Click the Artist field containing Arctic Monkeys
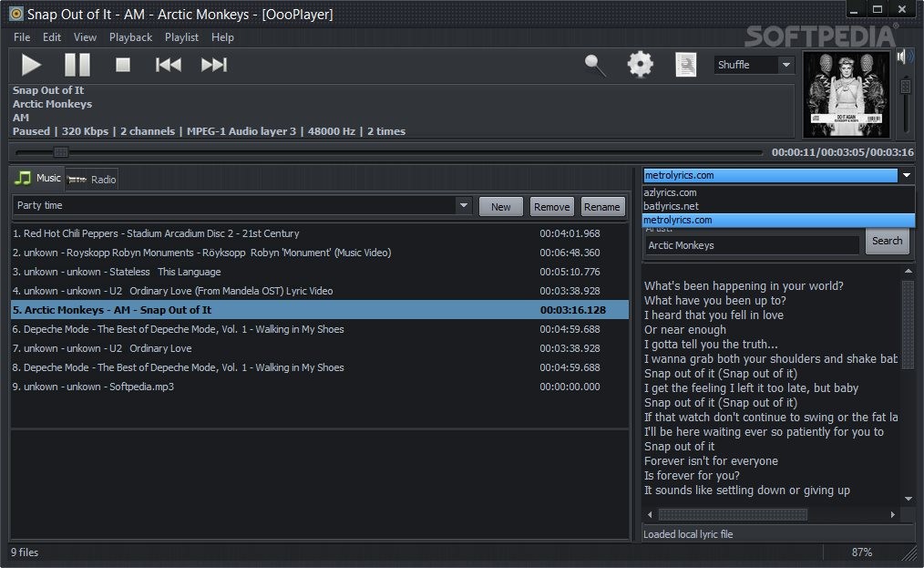The width and height of the screenshot is (924, 568). 752,245
